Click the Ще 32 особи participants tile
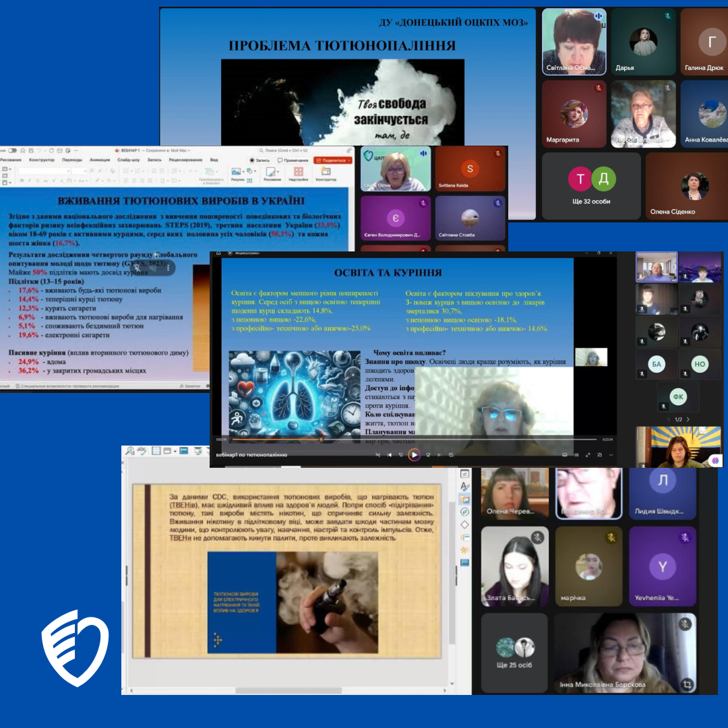The width and height of the screenshot is (728, 728). pyautogui.click(x=591, y=186)
